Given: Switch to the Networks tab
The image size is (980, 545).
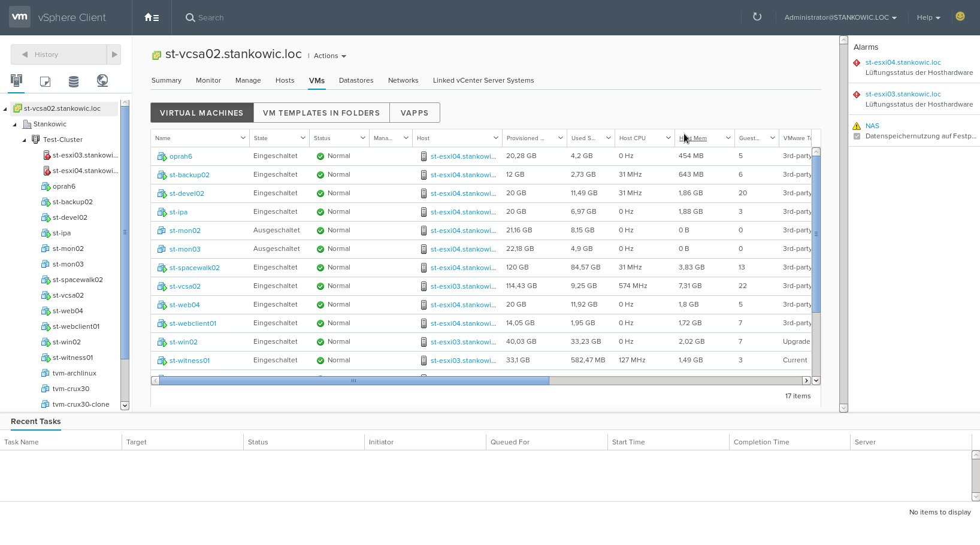Looking at the screenshot, I should pos(403,80).
